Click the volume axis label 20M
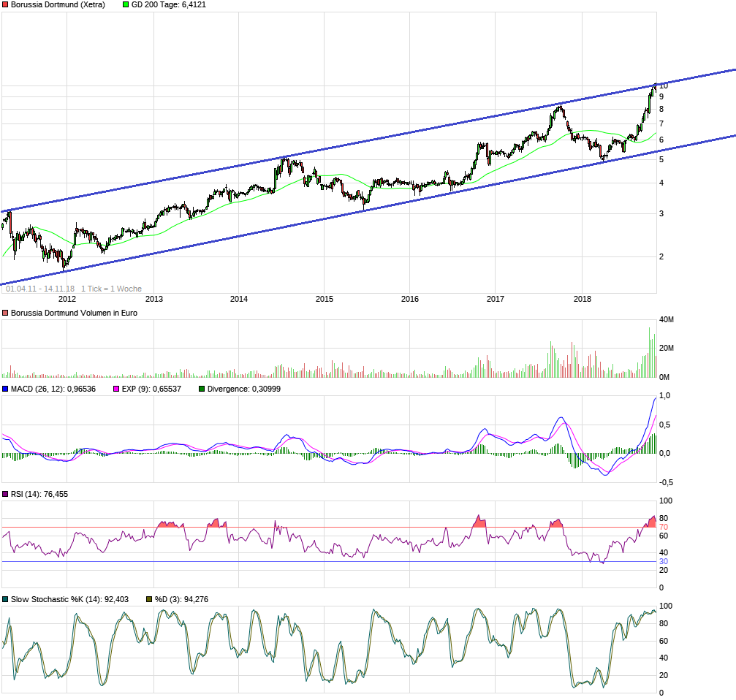 667,348
